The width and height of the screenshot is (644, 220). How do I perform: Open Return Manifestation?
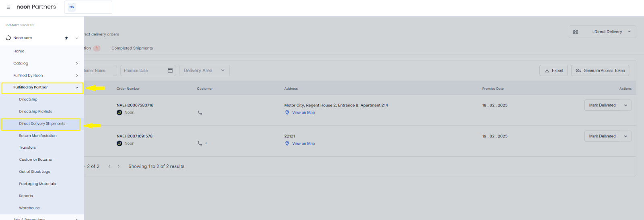pos(38,136)
